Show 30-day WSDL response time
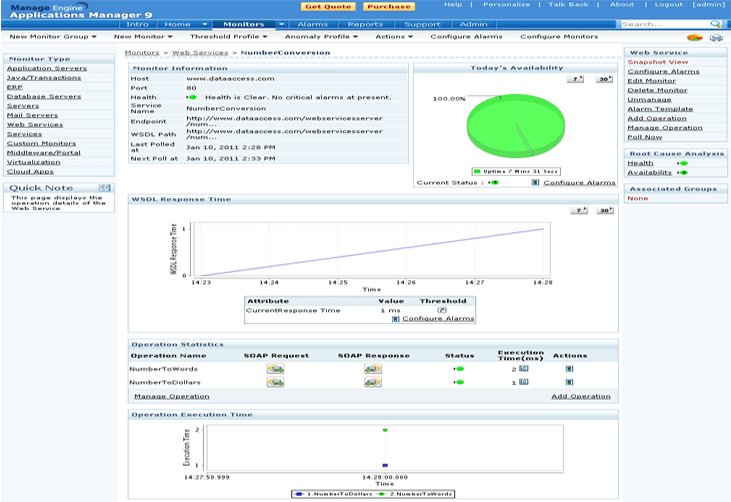The width and height of the screenshot is (731, 502). (x=605, y=211)
